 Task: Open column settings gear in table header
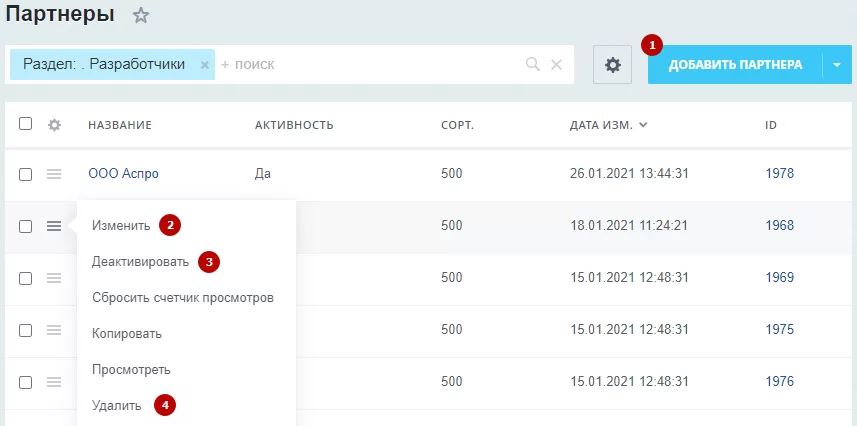[54, 125]
